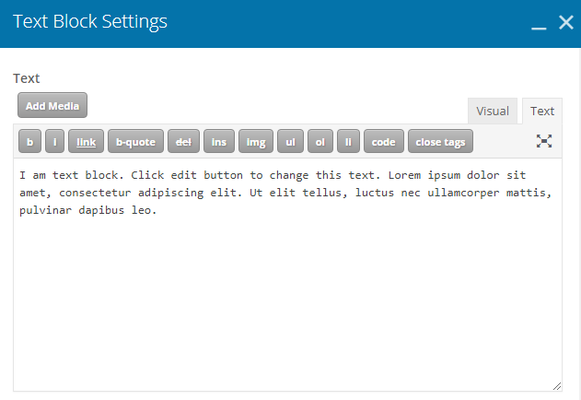581x400 pixels.
Task: Click the del quicktag button
Action: pos(183,141)
